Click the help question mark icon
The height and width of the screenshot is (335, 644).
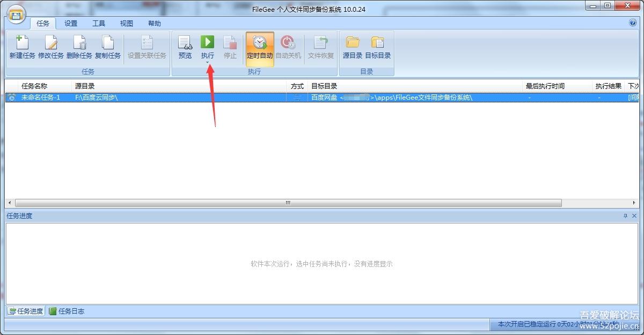click(x=632, y=23)
